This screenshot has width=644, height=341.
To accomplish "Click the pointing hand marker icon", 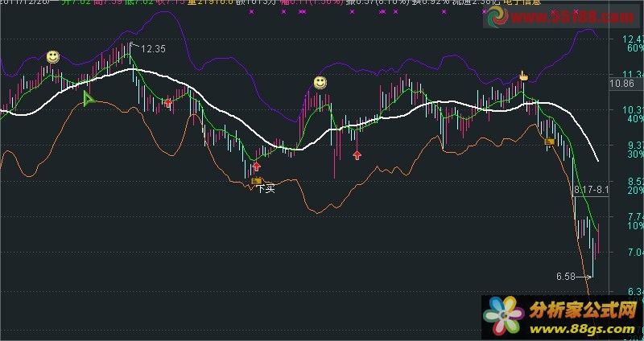I will point(523,76).
